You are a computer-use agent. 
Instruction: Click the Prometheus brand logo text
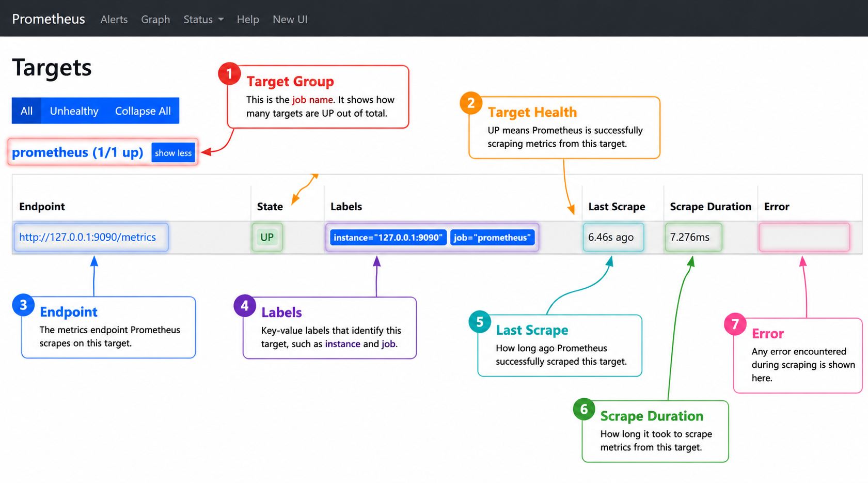(x=48, y=19)
